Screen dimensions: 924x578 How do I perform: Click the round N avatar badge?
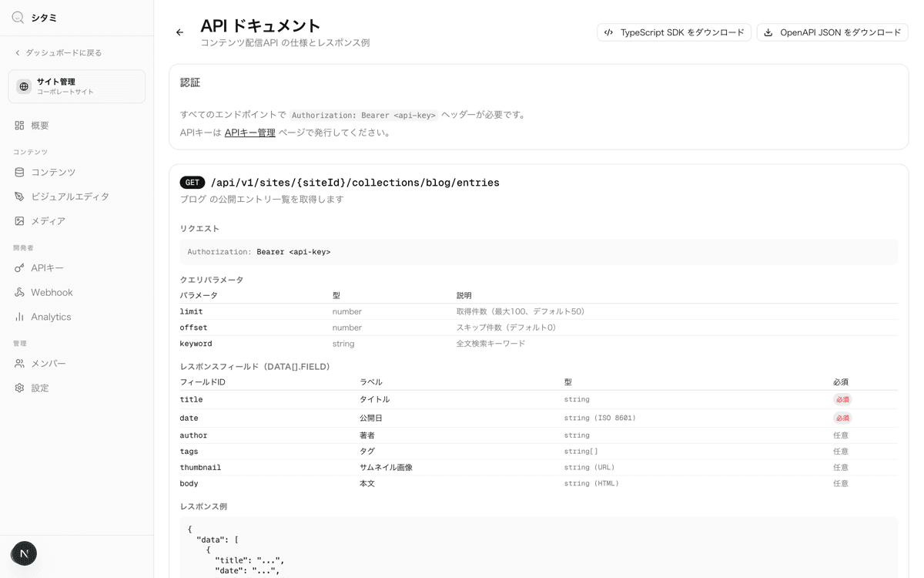[x=24, y=553]
